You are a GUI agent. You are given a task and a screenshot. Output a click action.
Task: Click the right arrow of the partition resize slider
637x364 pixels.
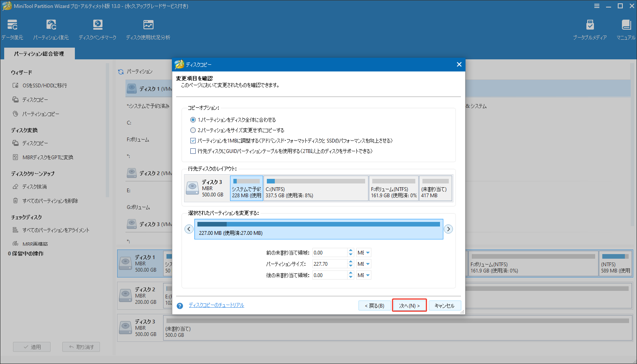coord(448,229)
